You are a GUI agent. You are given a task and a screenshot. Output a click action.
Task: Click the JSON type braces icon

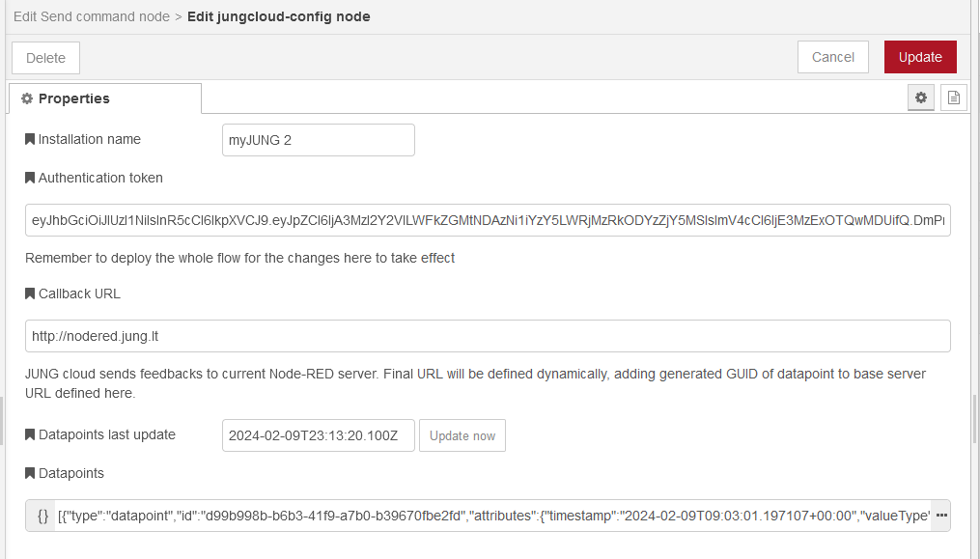[42, 517]
